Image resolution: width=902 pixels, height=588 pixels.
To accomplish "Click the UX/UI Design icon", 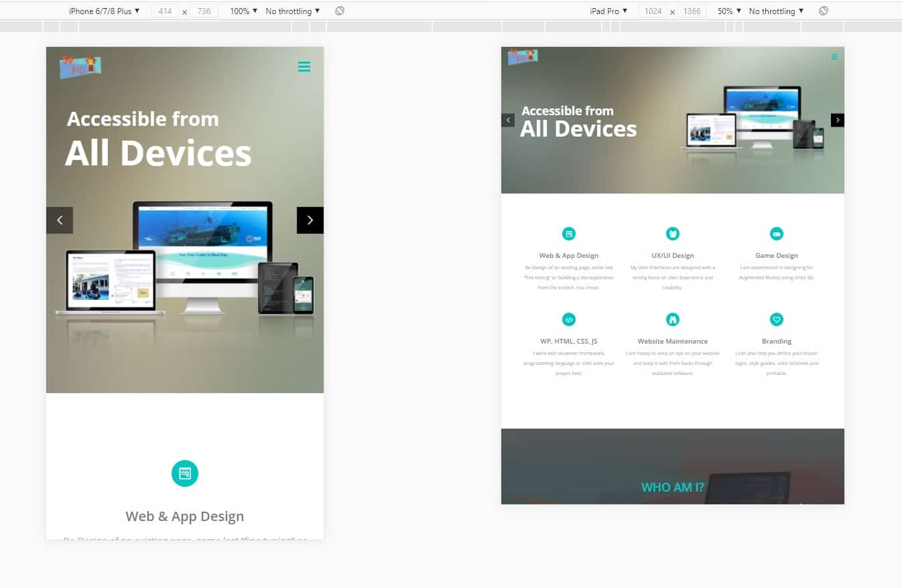I will click(673, 234).
